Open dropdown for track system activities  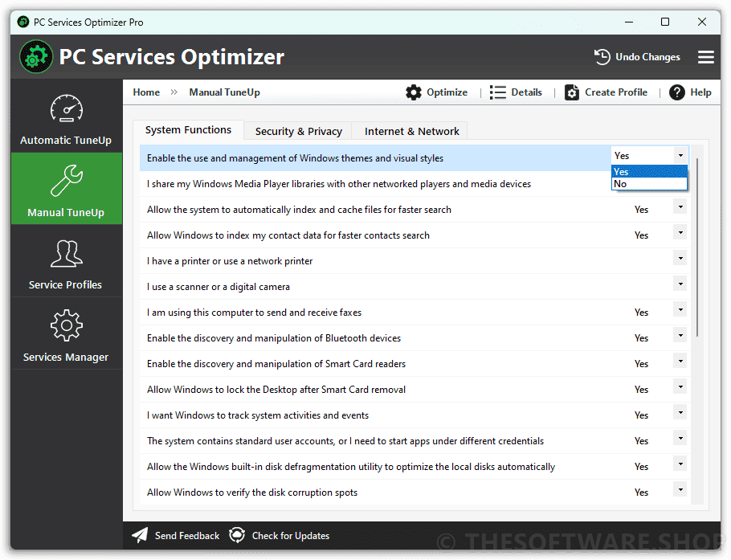(680, 412)
